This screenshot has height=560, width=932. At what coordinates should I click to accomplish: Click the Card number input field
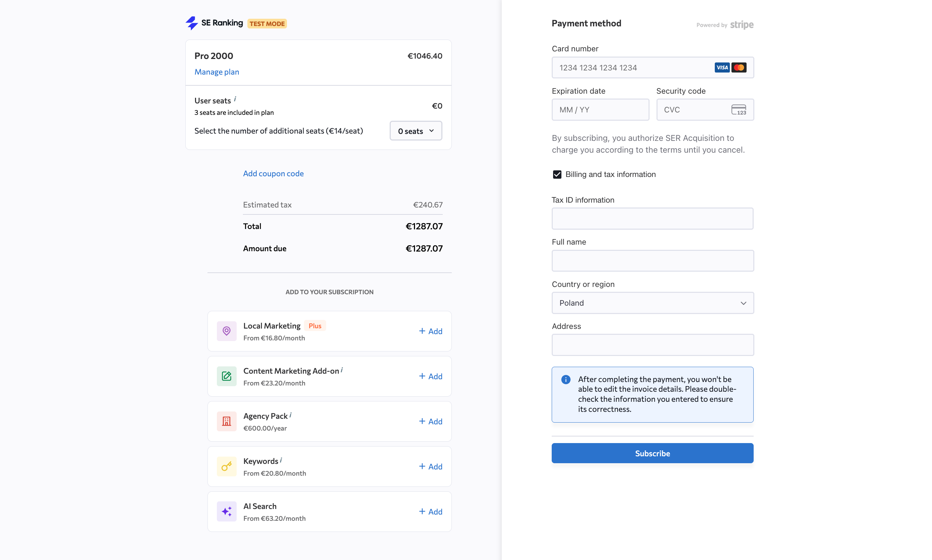coord(622,68)
